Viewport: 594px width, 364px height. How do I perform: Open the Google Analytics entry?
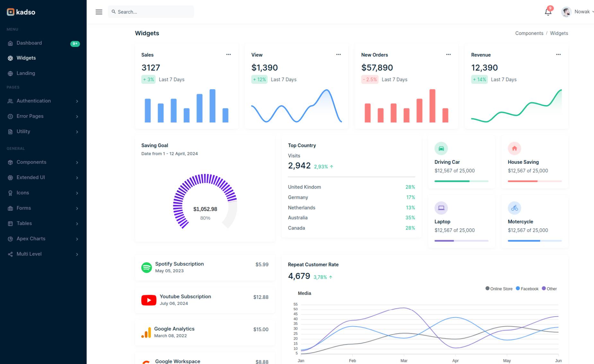click(205, 333)
